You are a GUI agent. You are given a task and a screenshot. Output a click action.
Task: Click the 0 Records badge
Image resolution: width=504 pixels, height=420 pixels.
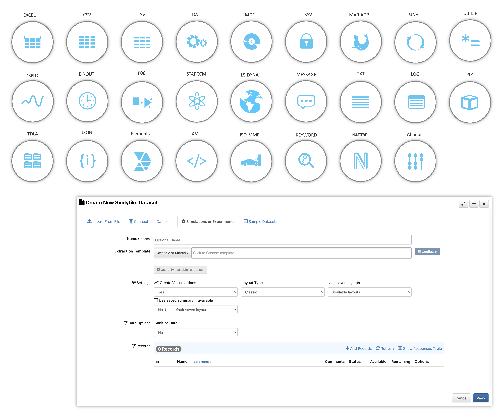coord(169,349)
